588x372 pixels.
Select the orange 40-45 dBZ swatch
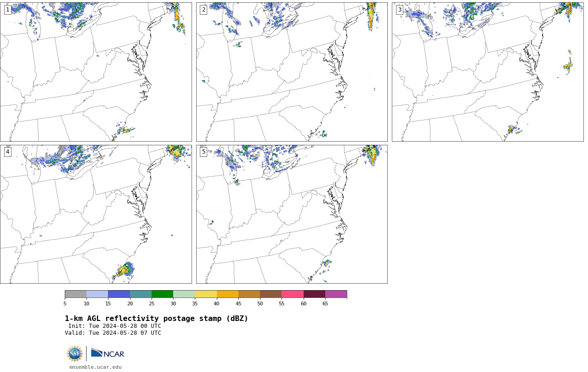(227, 294)
